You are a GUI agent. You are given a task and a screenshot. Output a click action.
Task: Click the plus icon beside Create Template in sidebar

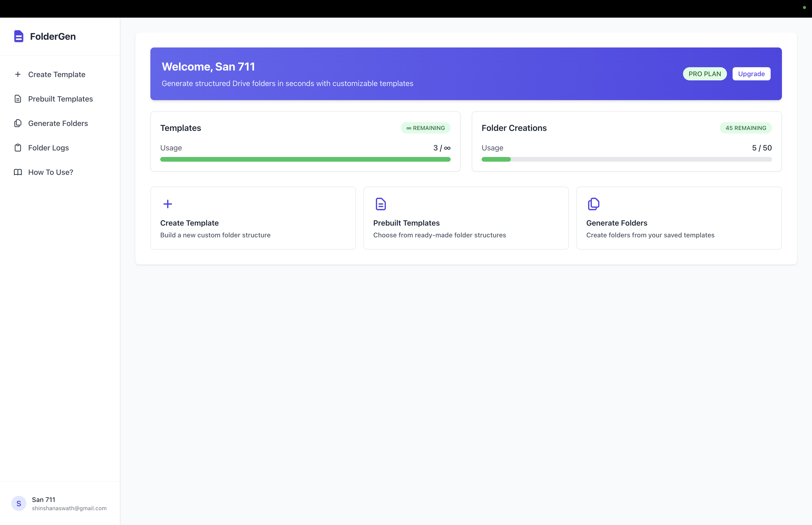pos(18,74)
